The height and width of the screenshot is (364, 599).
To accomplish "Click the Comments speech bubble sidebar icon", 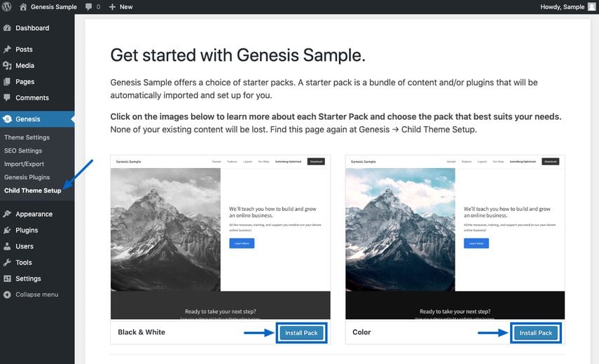I will point(7,97).
